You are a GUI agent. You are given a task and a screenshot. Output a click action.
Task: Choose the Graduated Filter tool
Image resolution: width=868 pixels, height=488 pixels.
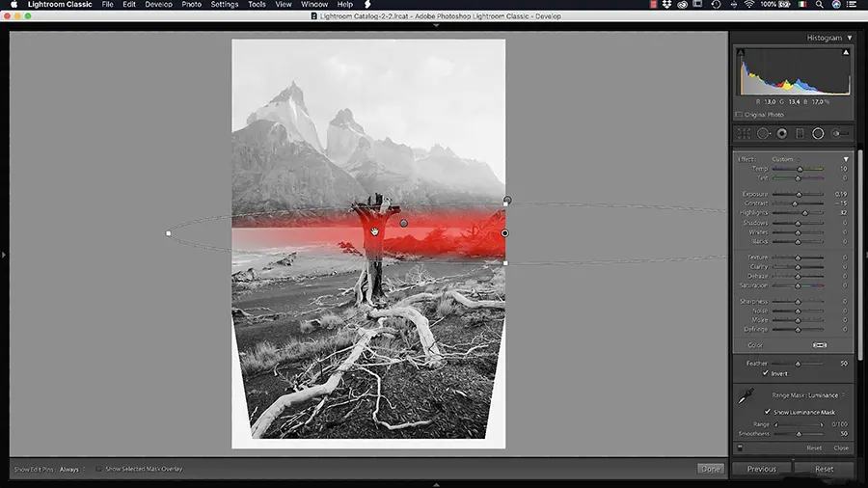click(800, 134)
